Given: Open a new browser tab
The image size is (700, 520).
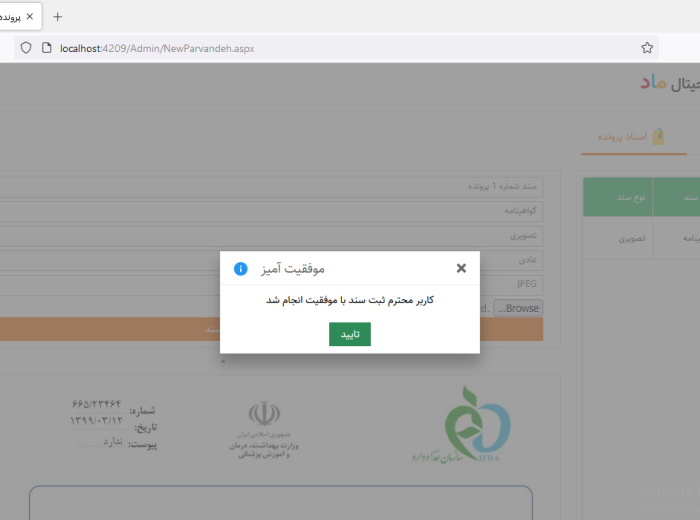Looking at the screenshot, I should pos(57,17).
